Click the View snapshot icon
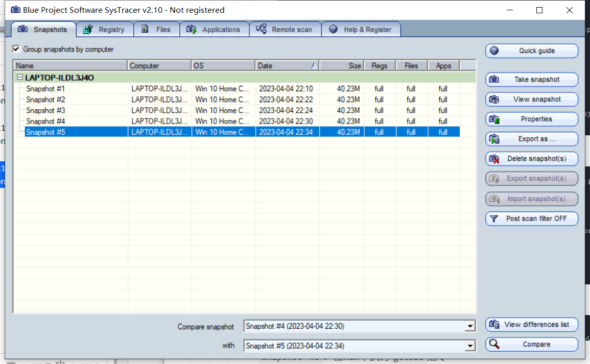590x364 pixels. [x=494, y=99]
